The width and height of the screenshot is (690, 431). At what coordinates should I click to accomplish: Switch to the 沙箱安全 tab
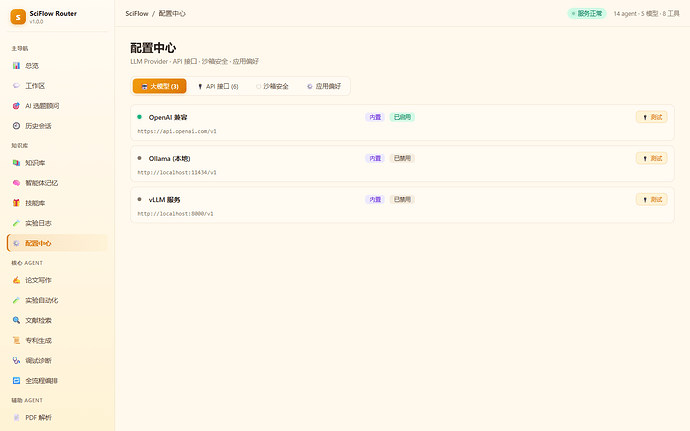click(x=272, y=86)
